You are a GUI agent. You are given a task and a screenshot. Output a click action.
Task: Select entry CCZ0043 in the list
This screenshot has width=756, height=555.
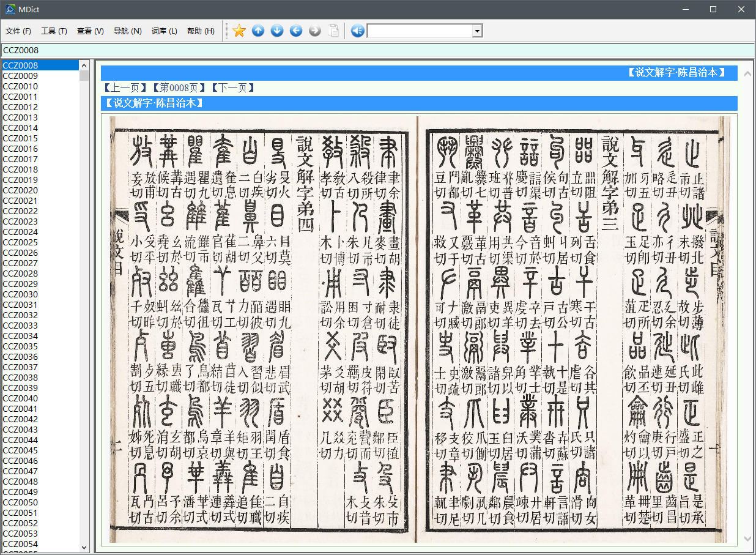tap(40, 430)
